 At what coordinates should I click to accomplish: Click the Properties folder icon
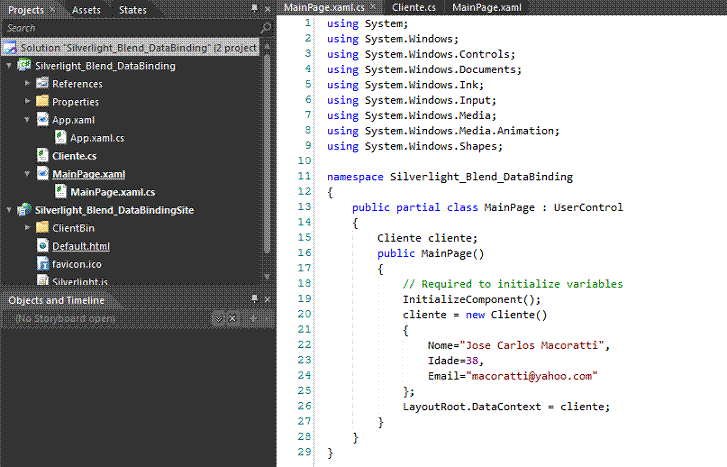[x=42, y=101]
